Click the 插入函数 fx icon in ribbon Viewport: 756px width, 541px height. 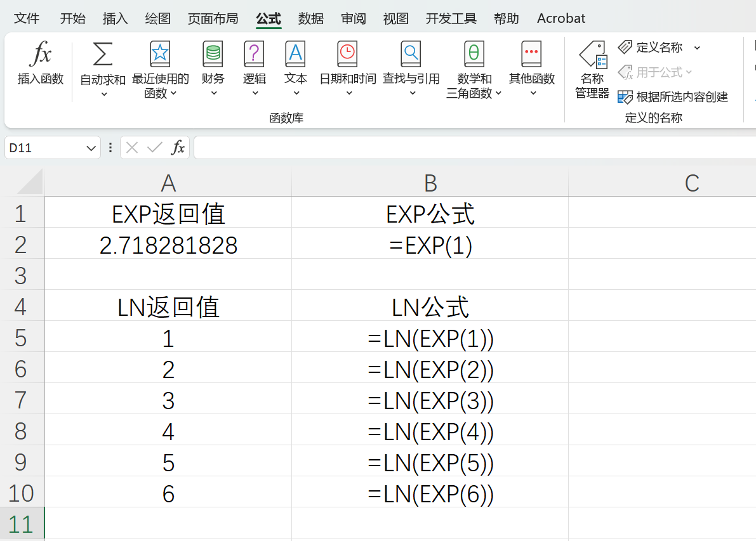[x=41, y=53]
